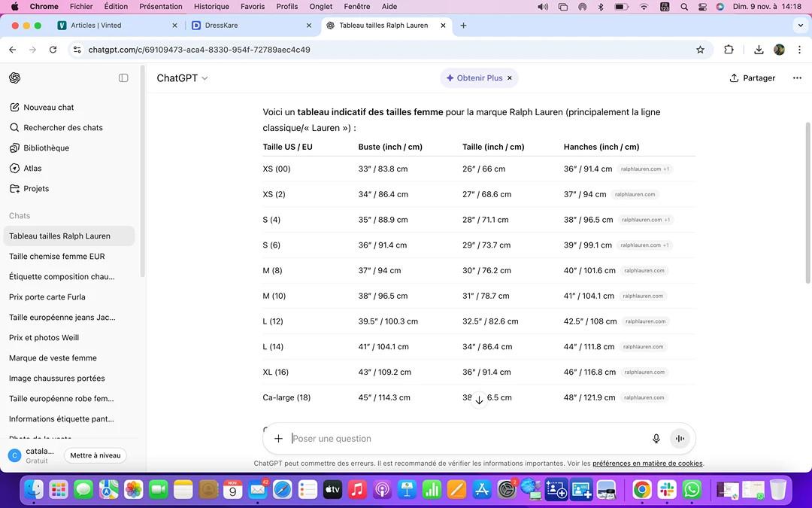This screenshot has width=812, height=508.
Task: Start a Nouveau chat
Action: coord(42,108)
